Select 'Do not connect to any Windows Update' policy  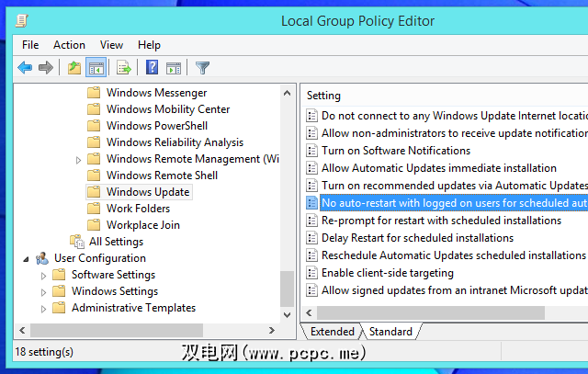click(455, 116)
